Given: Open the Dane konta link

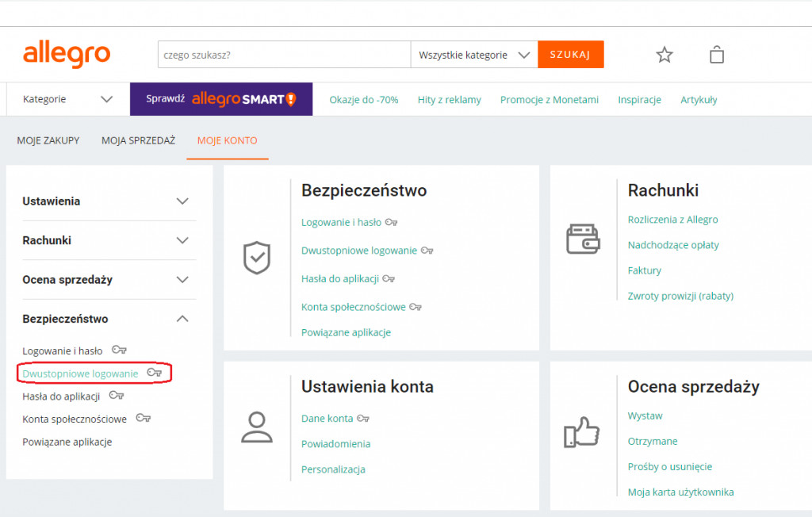Looking at the screenshot, I should coord(327,419).
